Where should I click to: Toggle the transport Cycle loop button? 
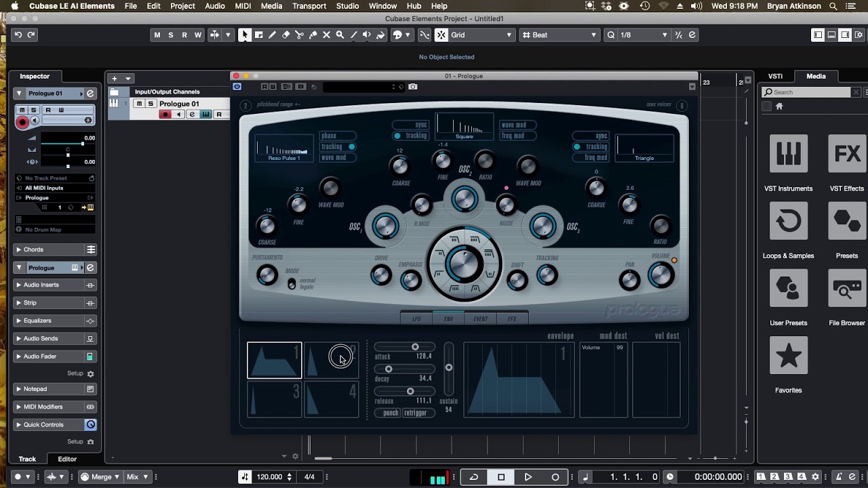pyautogui.click(x=474, y=477)
